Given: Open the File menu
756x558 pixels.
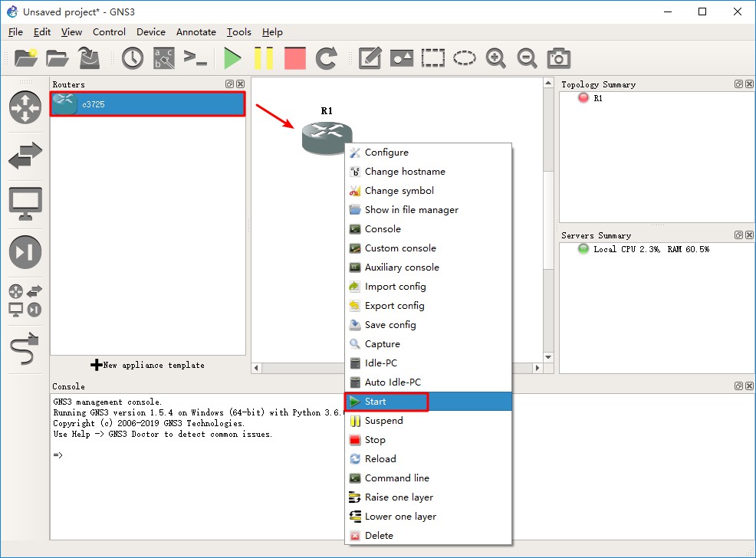Looking at the screenshot, I should coord(15,31).
